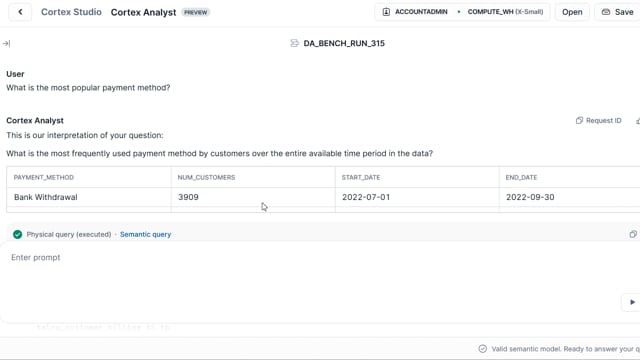
Task: Copy the query using the copy icon
Action: pos(633,234)
